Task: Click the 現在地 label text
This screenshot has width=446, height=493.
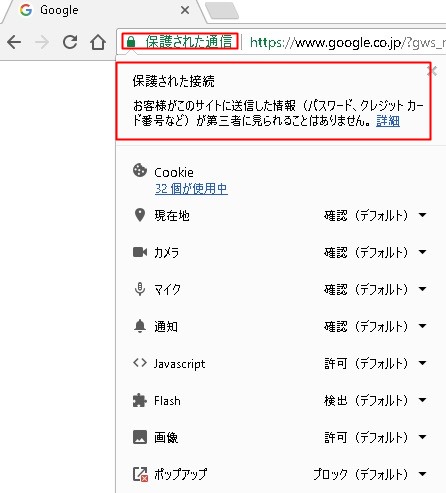Action: click(172, 216)
